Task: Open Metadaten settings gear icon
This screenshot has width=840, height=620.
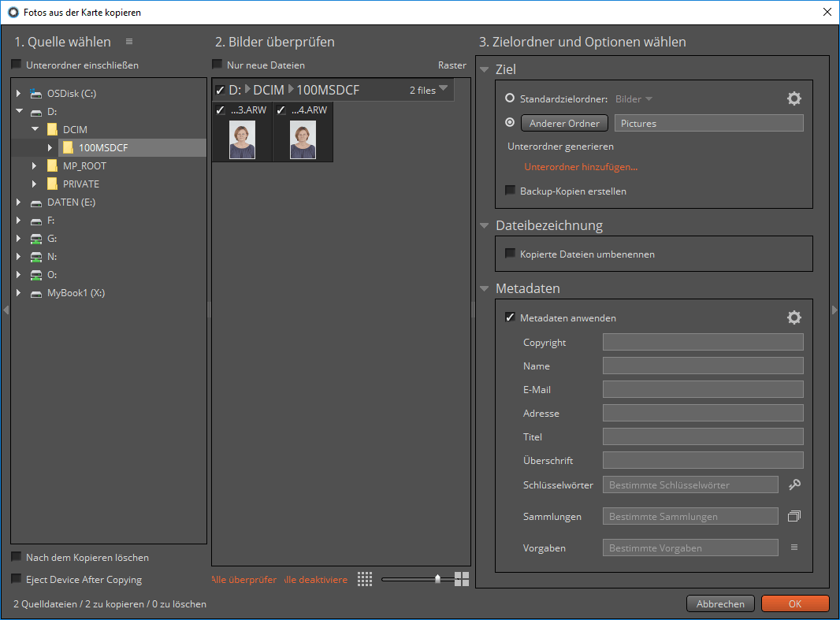Action: click(794, 317)
